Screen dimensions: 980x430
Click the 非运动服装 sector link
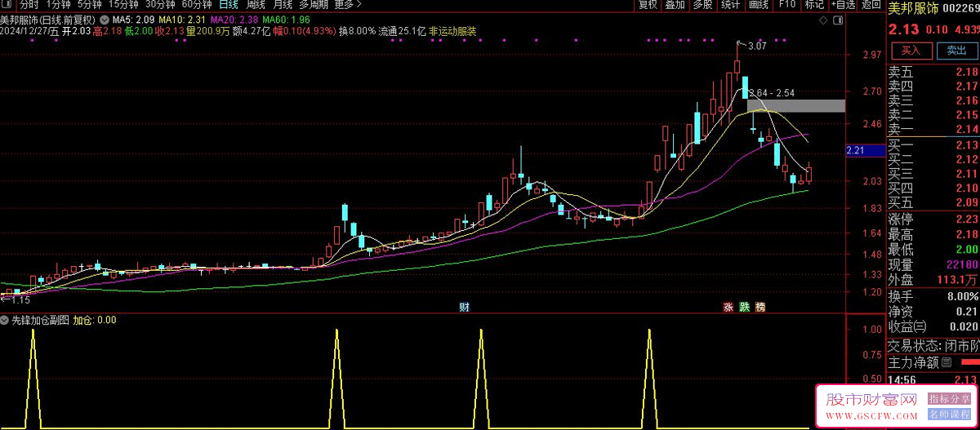pyautogui.click(x=452, y=32)
